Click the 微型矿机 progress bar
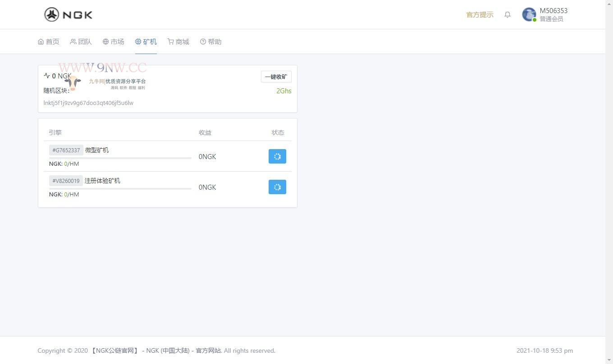The image size is (613, 364). click(120, 158)
